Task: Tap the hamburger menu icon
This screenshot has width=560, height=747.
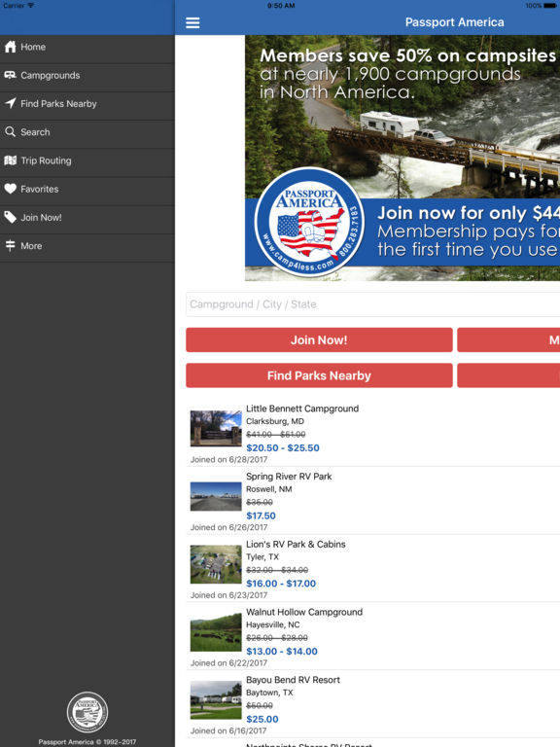Action: (x=192, y=22)
